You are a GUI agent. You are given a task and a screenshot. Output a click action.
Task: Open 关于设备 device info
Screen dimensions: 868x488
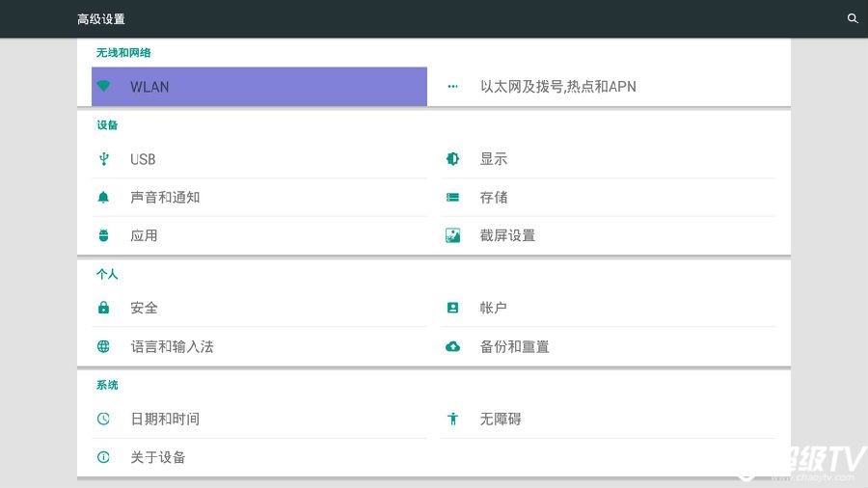click(259, 457)
